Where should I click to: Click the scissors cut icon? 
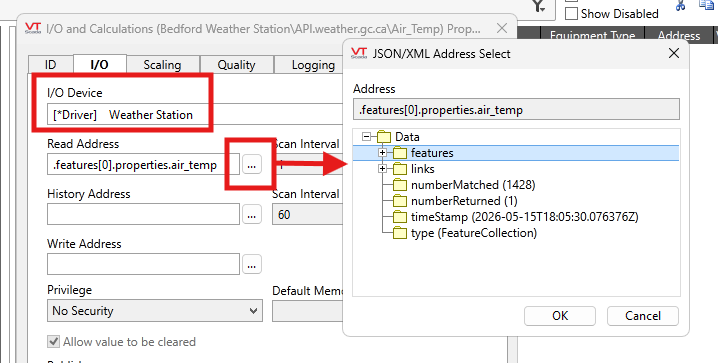pyautogui.click(x=680, y=5)
